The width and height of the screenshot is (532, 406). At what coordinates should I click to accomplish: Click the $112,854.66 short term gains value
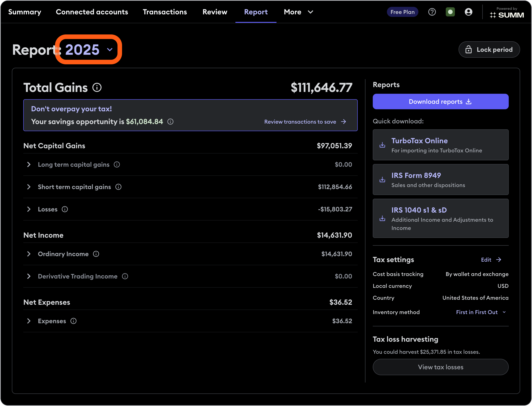click(x=335, y=187)
